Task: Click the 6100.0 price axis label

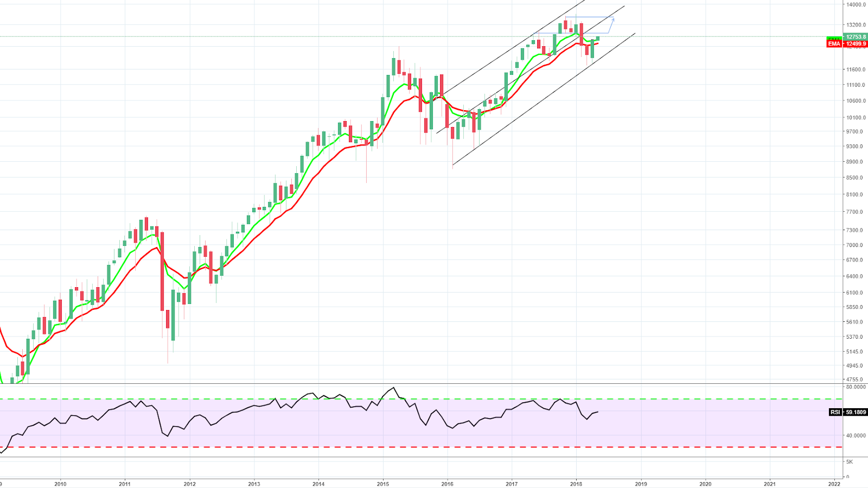Action: [855, 293]
